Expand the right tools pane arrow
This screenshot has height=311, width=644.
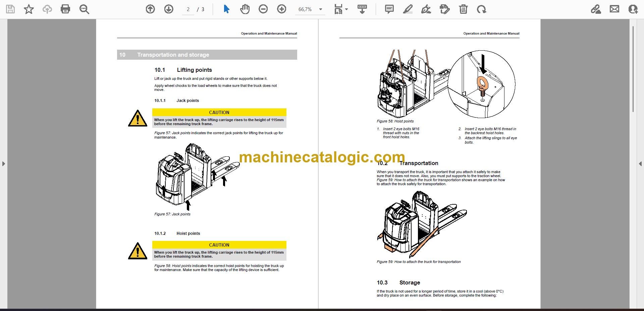640,164
